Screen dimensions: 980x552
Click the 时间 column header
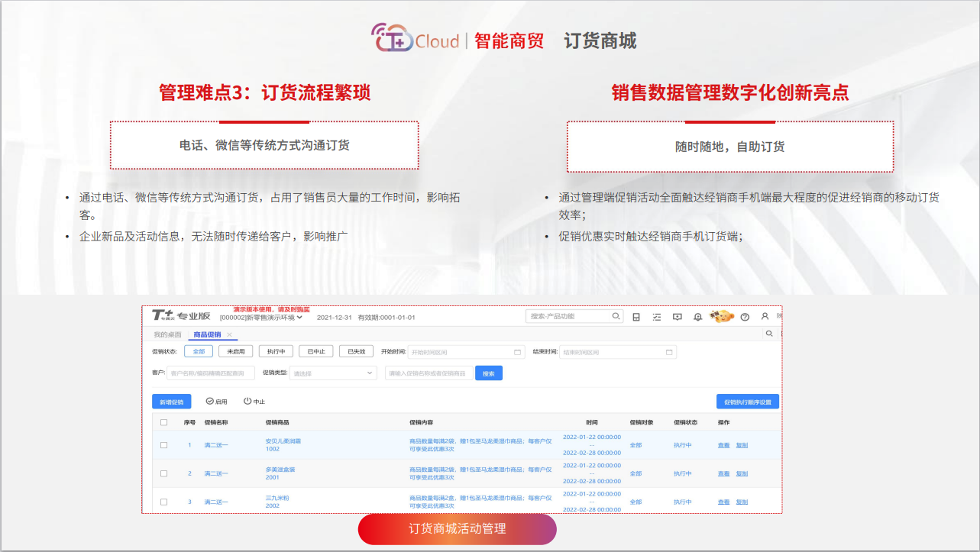(x=592, y=422)
